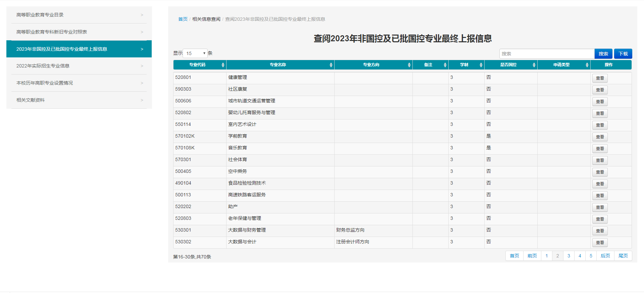Click the blue 搜索 button
Image resolution: width=644 pixels, height=293 pixels.
click(603, 54)
